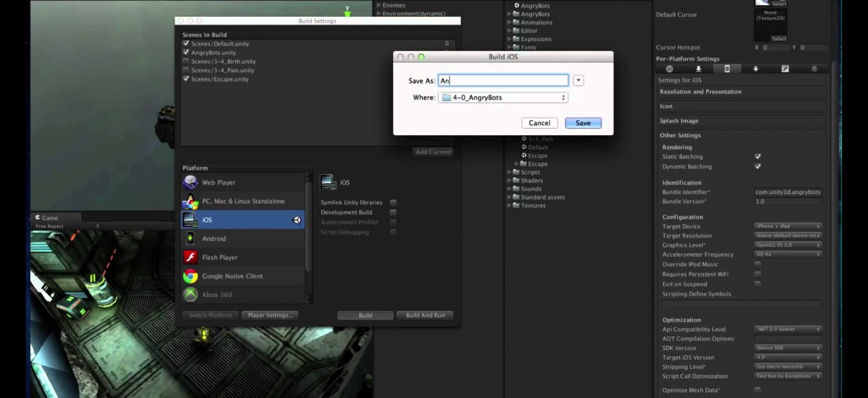The height and width of the screenshot is (398, 868).
Task: Click Save in Build iOS dialog
Action: click(583, 123)
